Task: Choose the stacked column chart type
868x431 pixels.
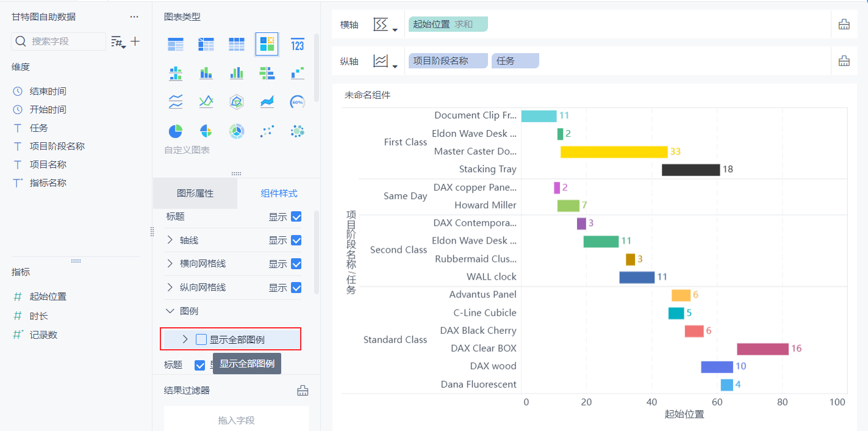Action: point(206,73)
